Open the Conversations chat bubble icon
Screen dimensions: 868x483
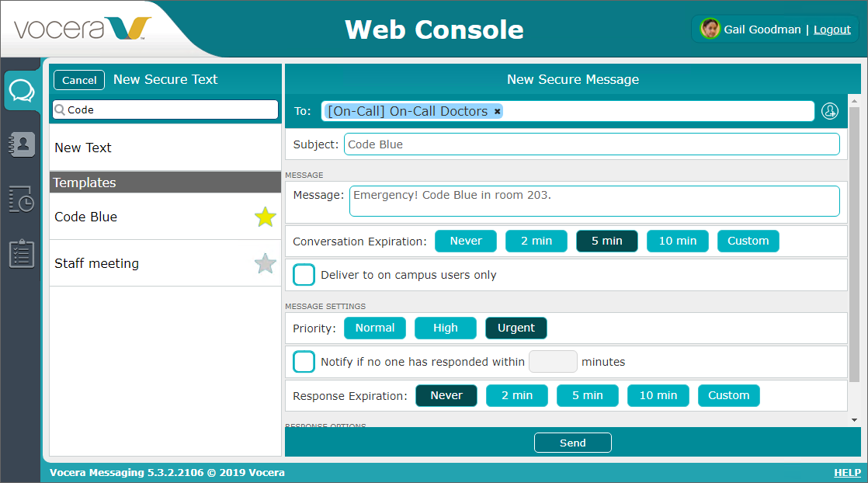tap(22, 90)
